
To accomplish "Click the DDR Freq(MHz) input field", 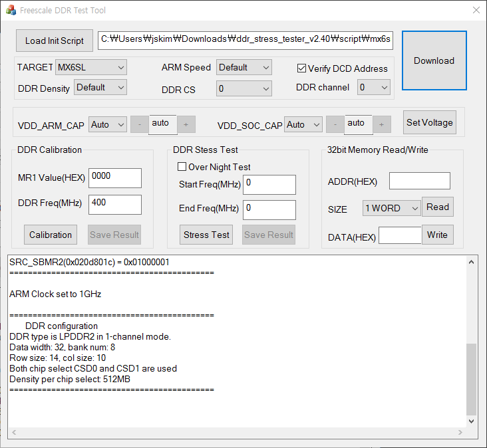I will pyautogui.click(x=115, y=205).
